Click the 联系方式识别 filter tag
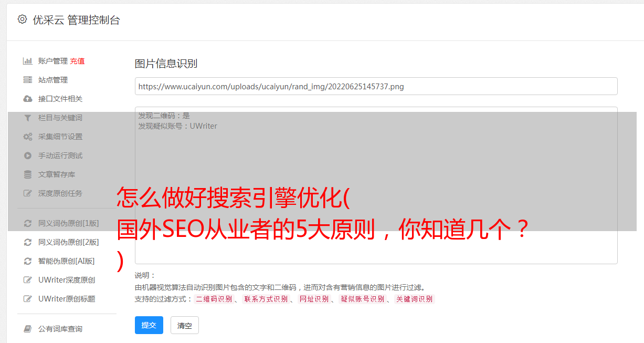 click(x=266, y=299)
